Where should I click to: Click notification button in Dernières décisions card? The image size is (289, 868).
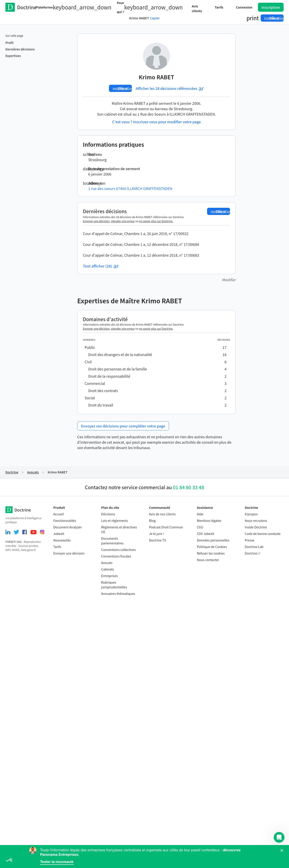218,211
